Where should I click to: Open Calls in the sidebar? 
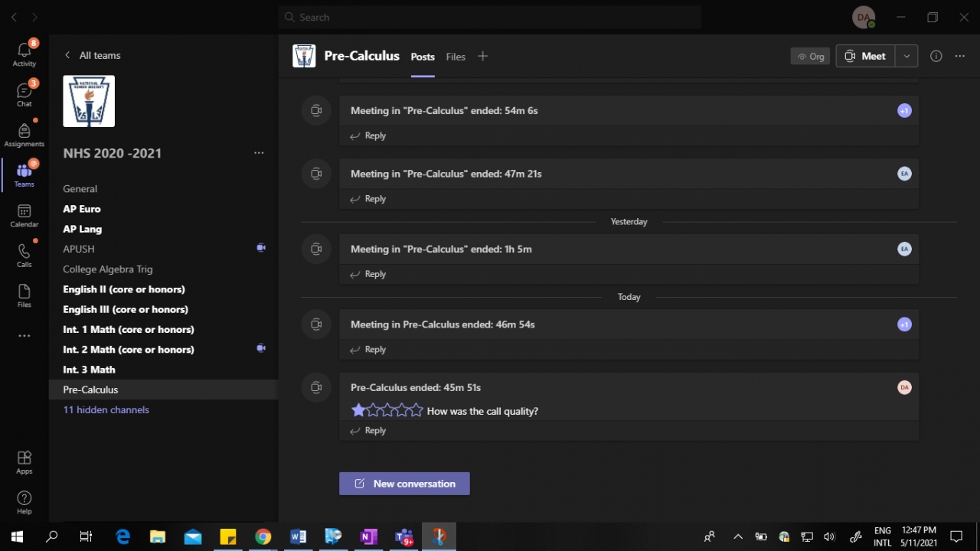(x=24, y=254)
